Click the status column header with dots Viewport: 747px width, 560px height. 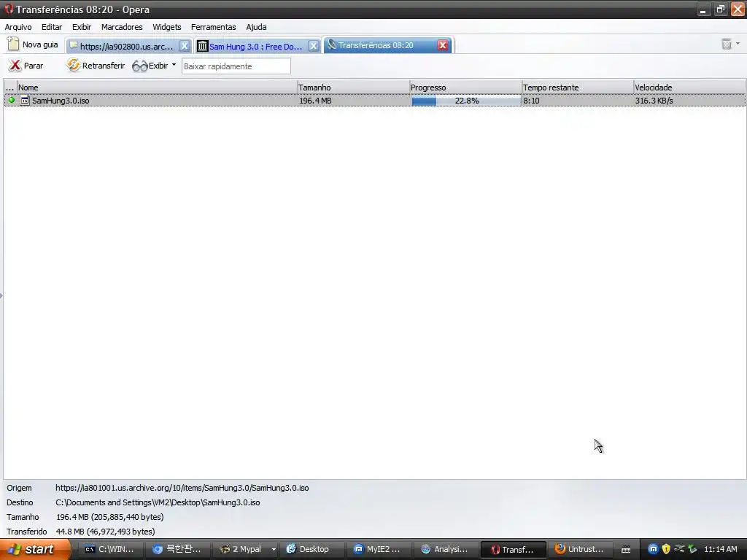10,87
